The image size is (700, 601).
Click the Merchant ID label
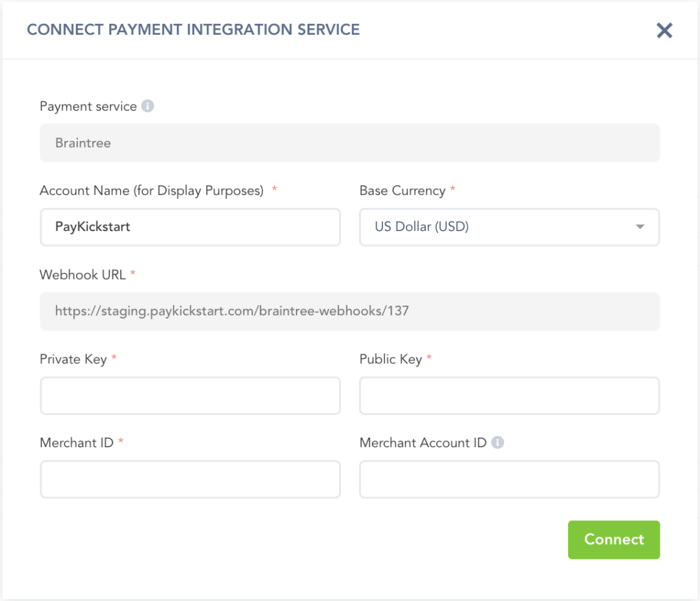coord(77,442)
